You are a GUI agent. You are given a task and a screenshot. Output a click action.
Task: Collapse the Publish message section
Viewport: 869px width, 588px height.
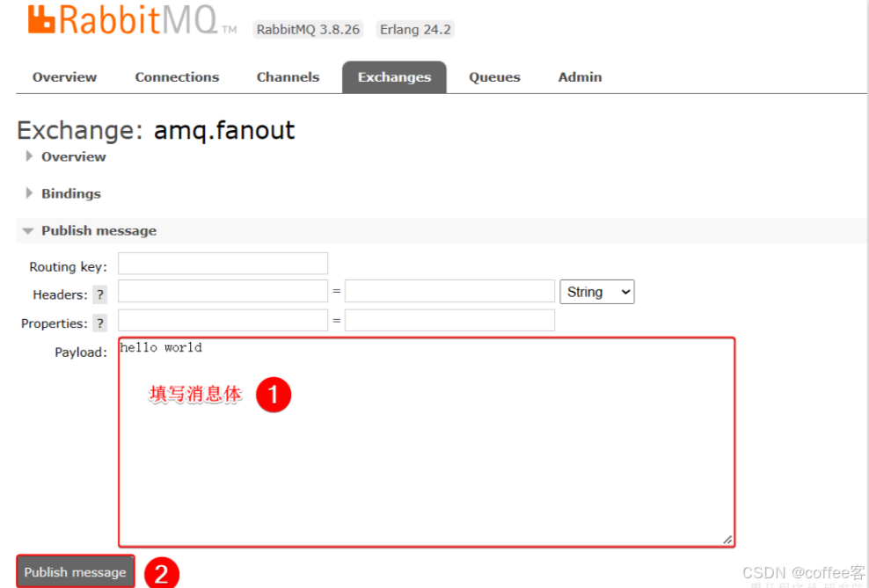(x=89, y=230)
